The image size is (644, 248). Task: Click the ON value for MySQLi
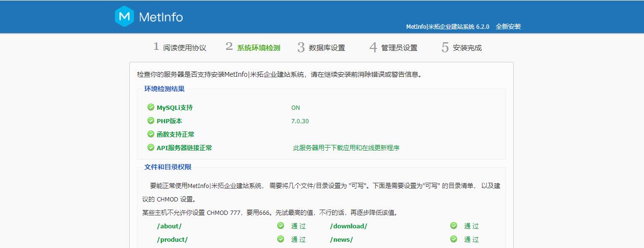pos(296,108)
